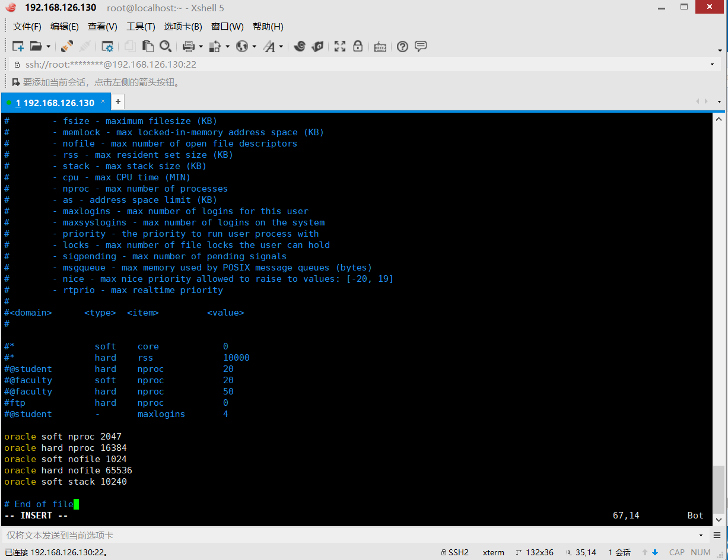Open the 帮助(H) menu
The image size is (728, 560).
pos(268,27)
